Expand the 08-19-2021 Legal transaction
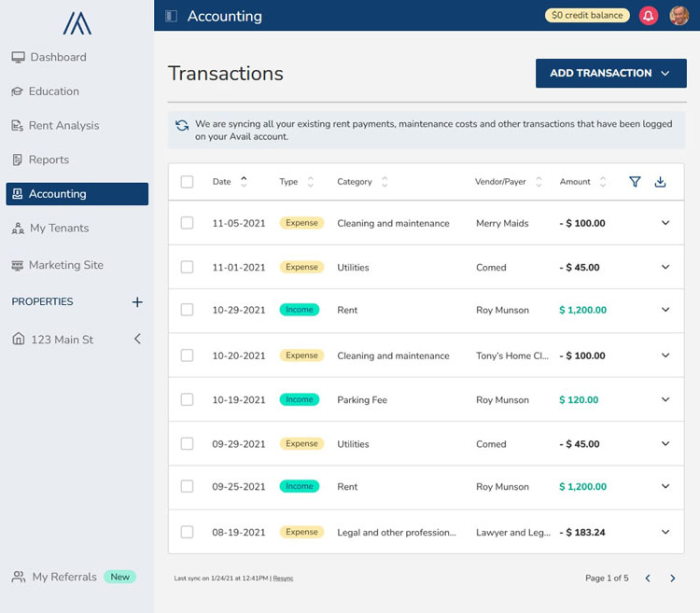The width and height of the screenshot is (700, 613). pyautogui.click(x=665, y=532)
